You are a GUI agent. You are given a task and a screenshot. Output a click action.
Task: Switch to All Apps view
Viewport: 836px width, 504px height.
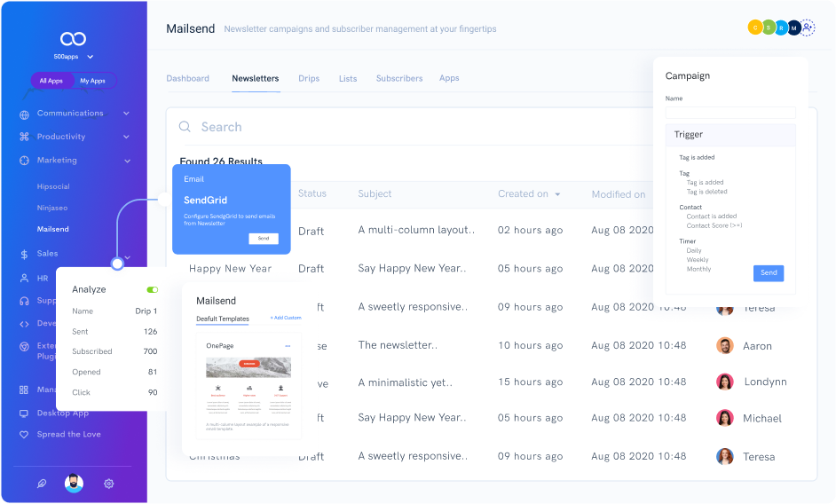(51, 81)
